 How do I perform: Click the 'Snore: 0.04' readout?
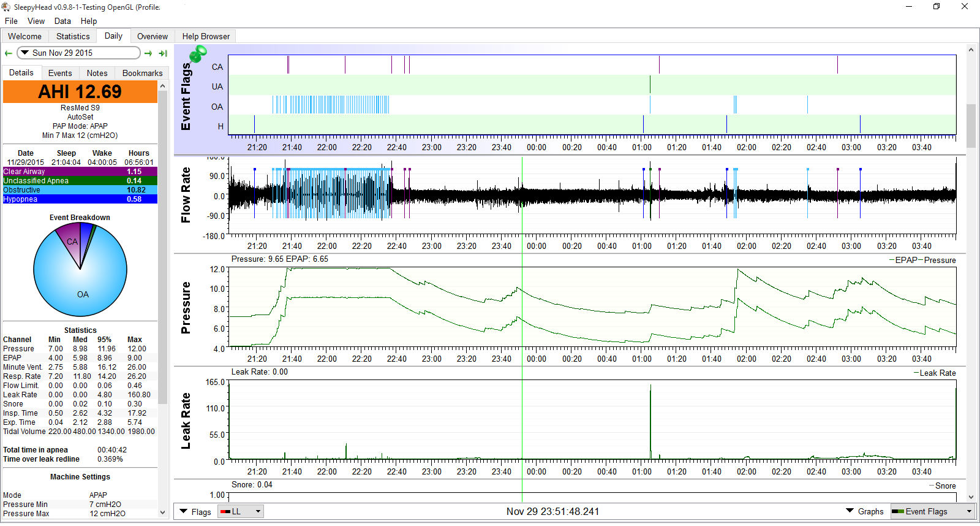click(252, 484)
